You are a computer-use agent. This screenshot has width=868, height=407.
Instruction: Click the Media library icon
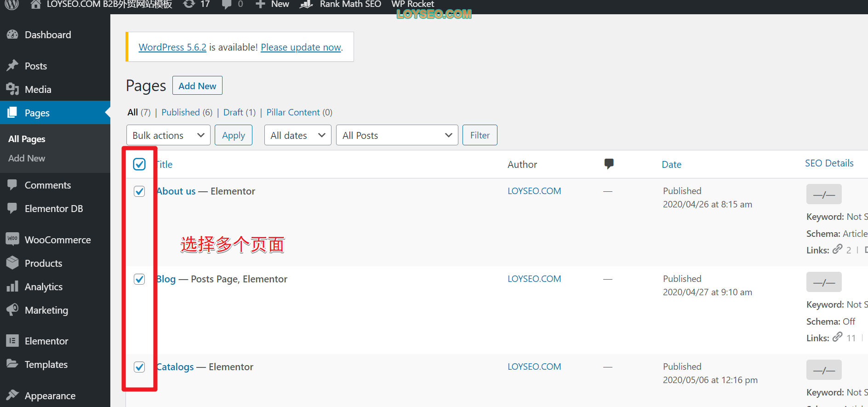12,89
